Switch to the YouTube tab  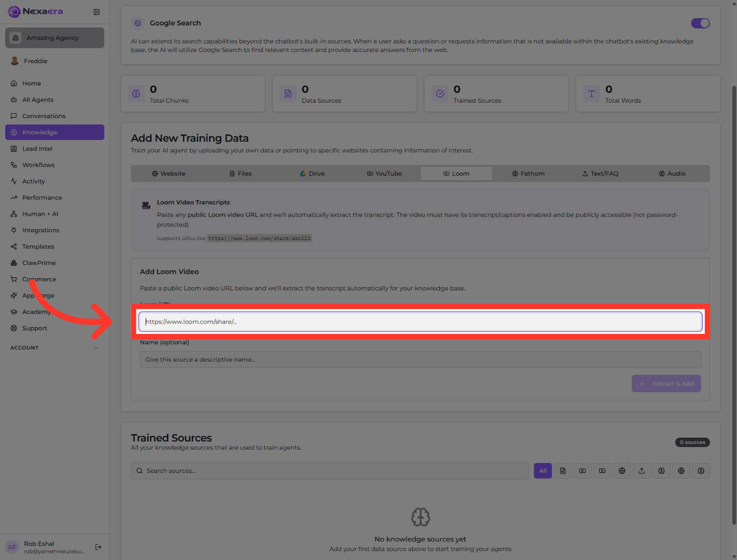tap(385, 174)
